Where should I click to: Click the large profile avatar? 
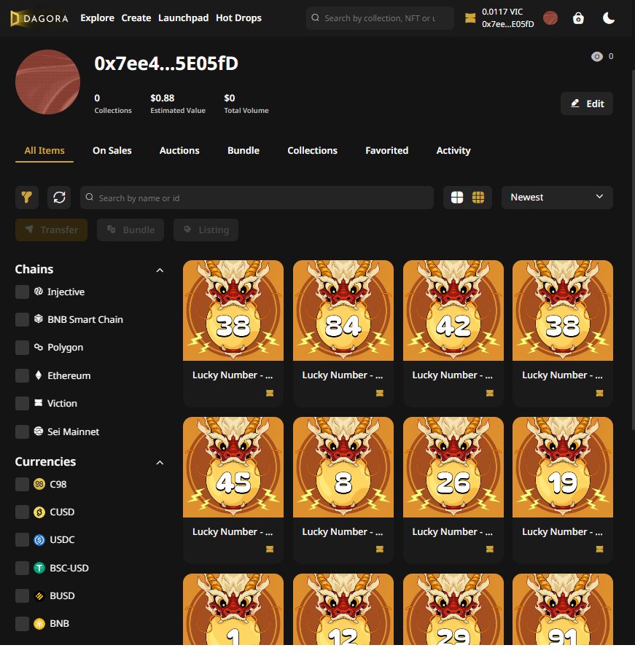tap(47, 82)
